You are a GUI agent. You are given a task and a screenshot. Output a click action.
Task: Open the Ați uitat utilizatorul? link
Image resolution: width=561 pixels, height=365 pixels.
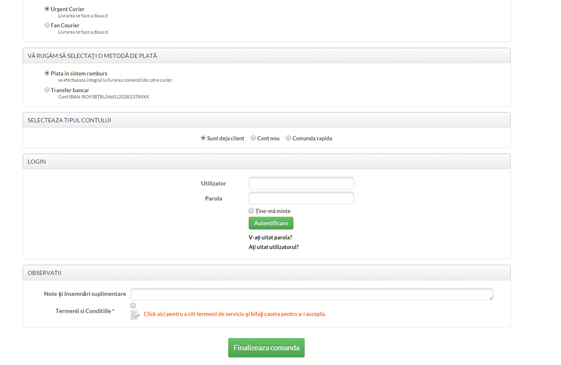click(x=274, y=247)
